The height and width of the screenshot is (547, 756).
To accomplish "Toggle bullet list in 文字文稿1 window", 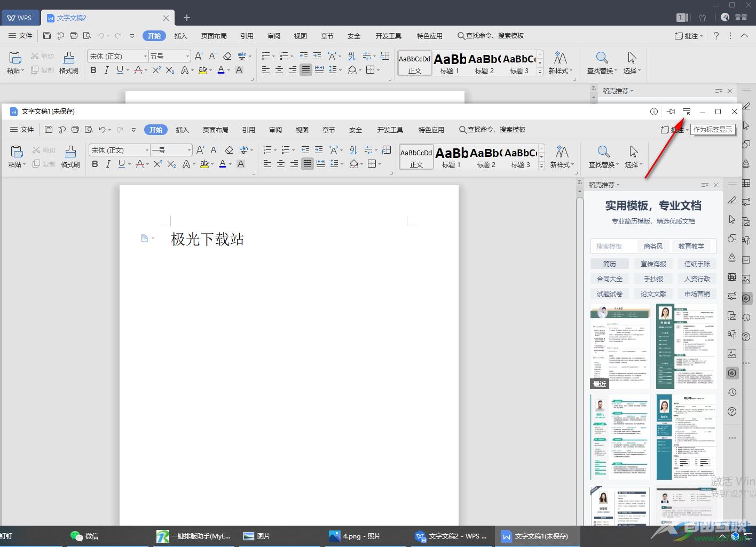I will 267,150.
